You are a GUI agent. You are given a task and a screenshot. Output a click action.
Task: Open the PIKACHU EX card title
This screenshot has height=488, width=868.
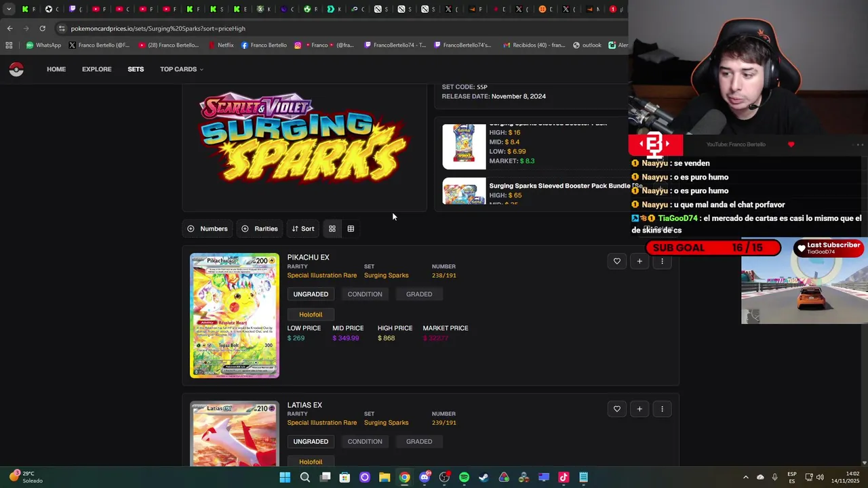[308, 258]
